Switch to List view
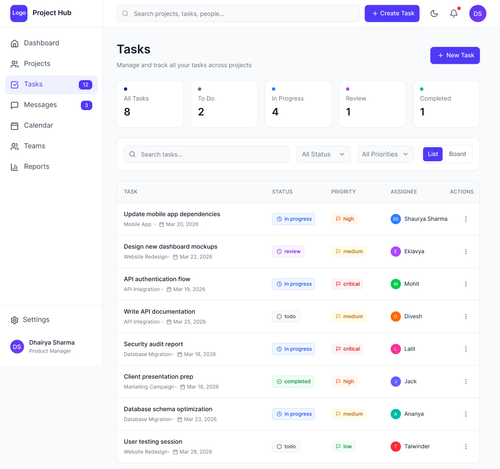The image size is (500, 469). [x=433, y=154]
